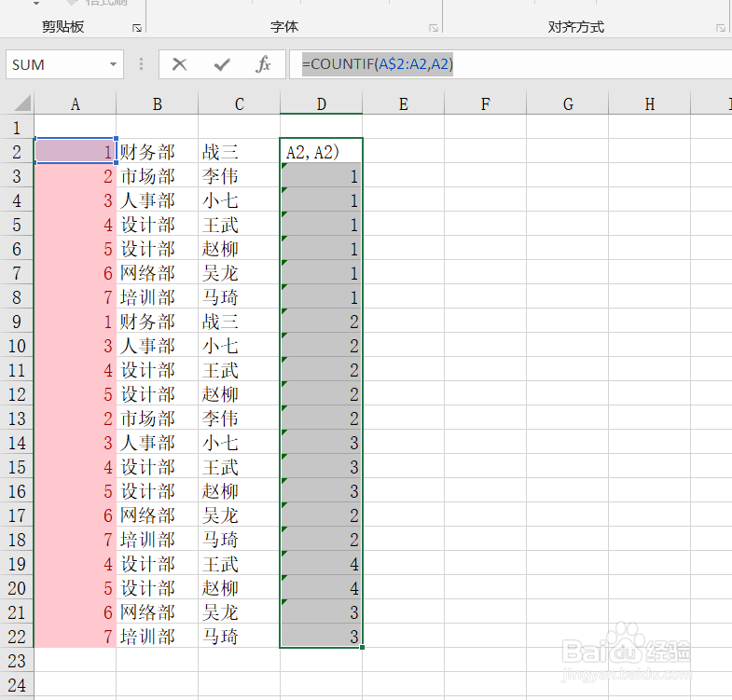The width and height of the screenshot is (732, 700).
Task: Select column B header
Action: (x=158, y=103)
